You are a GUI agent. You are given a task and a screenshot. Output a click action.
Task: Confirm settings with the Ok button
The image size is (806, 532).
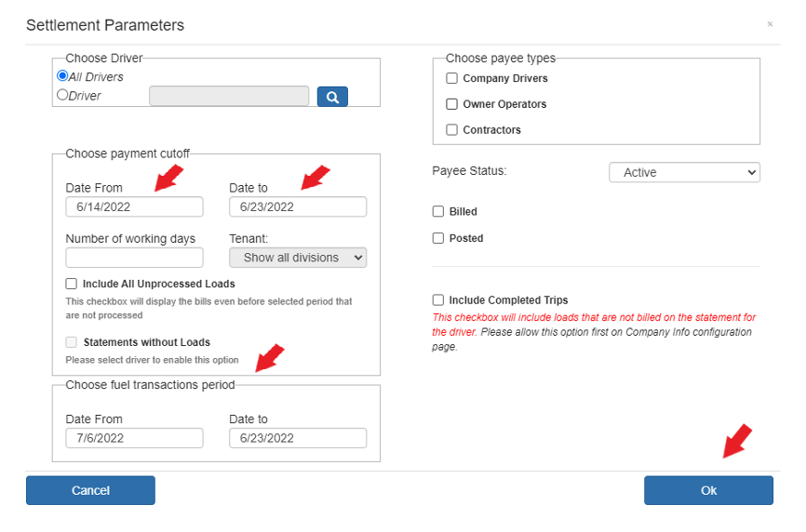coord(708,490)
